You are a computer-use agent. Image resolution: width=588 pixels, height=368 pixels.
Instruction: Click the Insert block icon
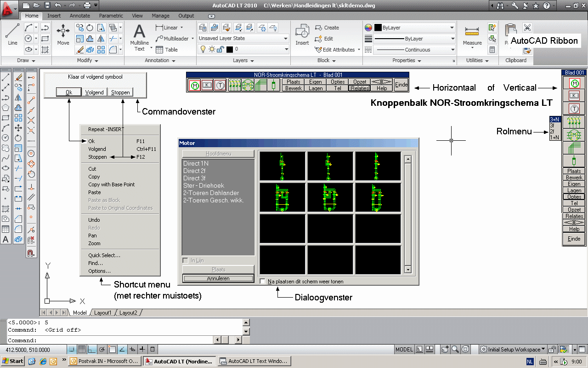click(x=302, y=35)
